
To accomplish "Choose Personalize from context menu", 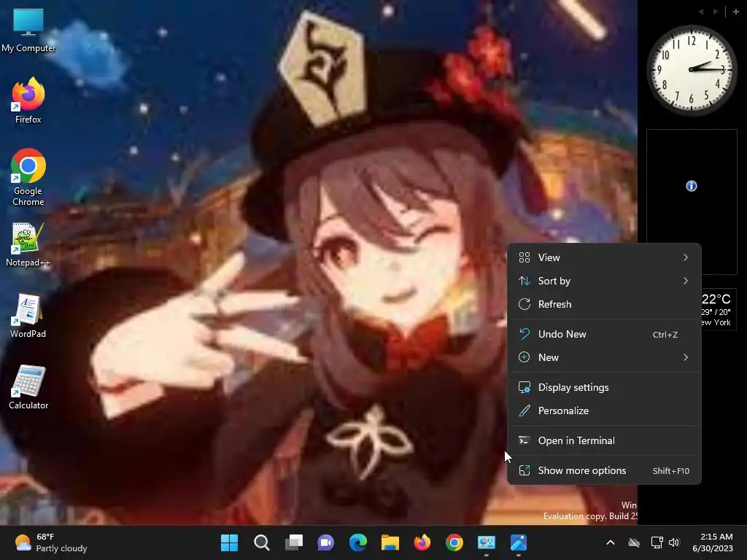I will (x=604, y=411).
